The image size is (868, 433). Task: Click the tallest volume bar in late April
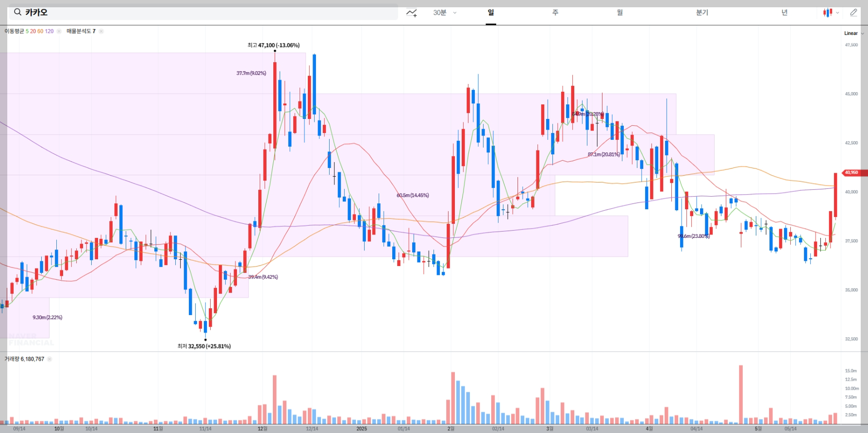click(741, 395)
